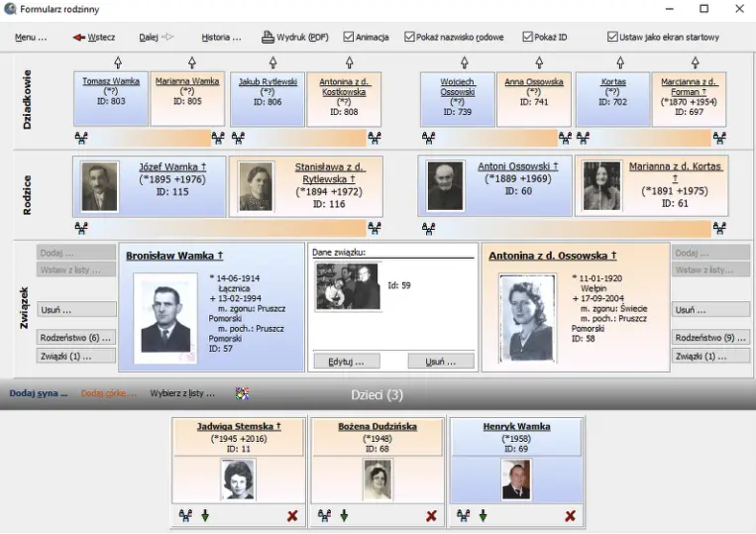This screenshot has height=534, width=756.
Task: Click the family icon below Tomasz Wamka
Action: pyautogui.click(x=80, y=138)
